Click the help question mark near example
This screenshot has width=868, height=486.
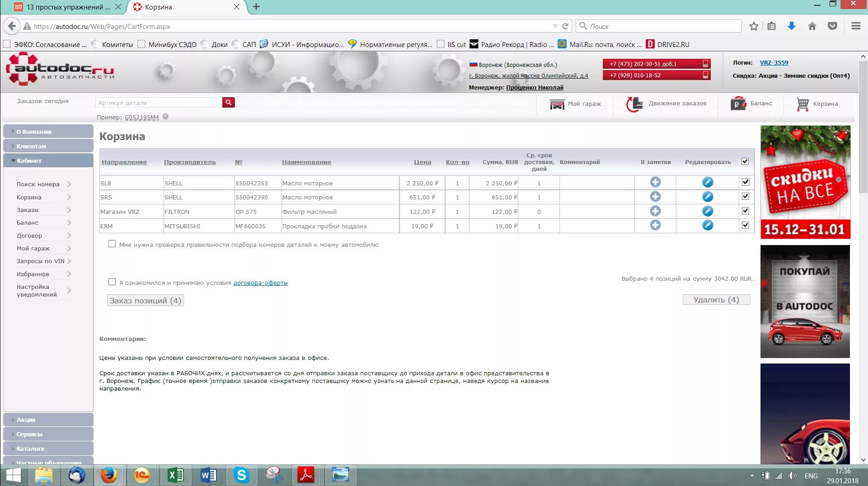tap(165, 117)
